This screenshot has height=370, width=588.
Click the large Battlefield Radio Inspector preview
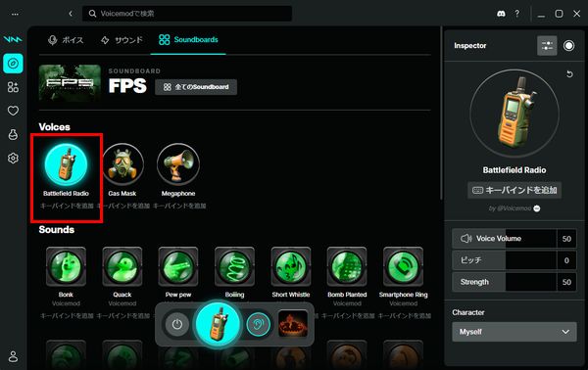[514, 114]
